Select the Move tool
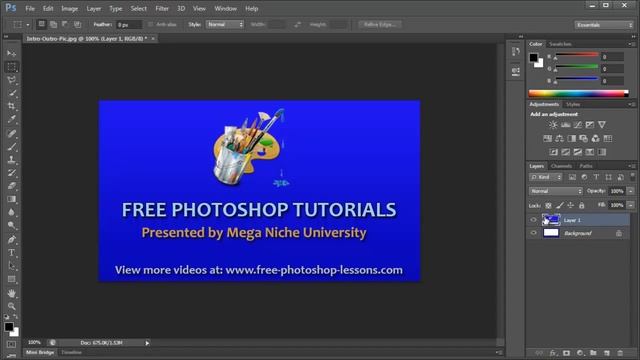This screenshot has height=360, width=640. (x=11, y=53)
